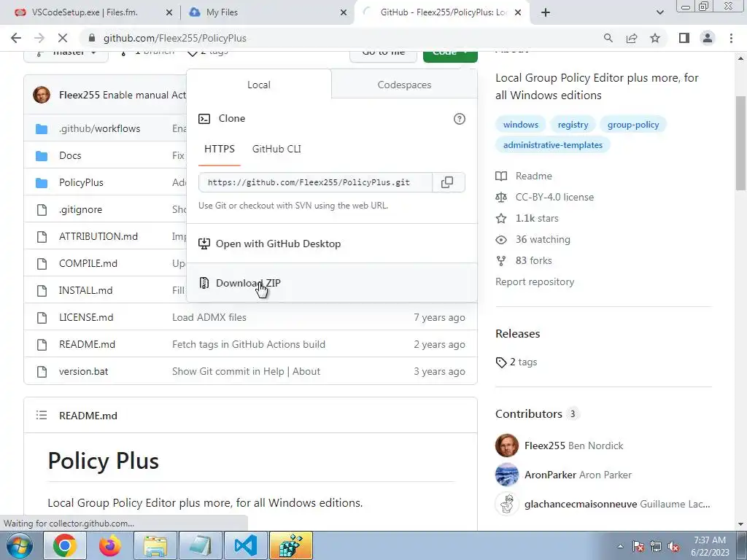The image size is (747, 560).
Task: Click Report repository link
Action: 535,282
